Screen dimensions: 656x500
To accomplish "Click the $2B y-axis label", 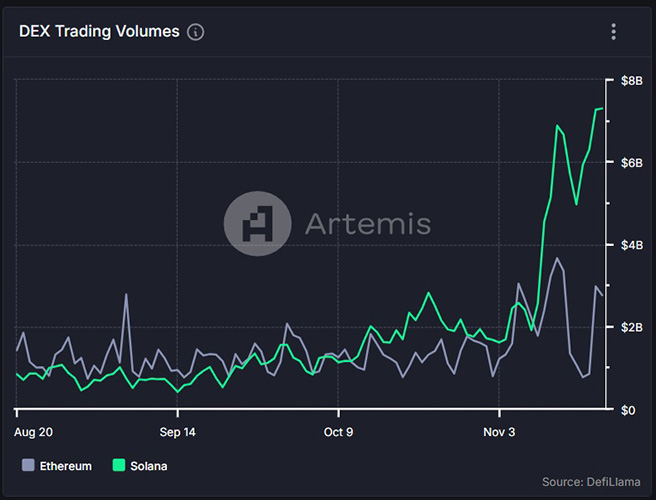I will coord(631,328).
